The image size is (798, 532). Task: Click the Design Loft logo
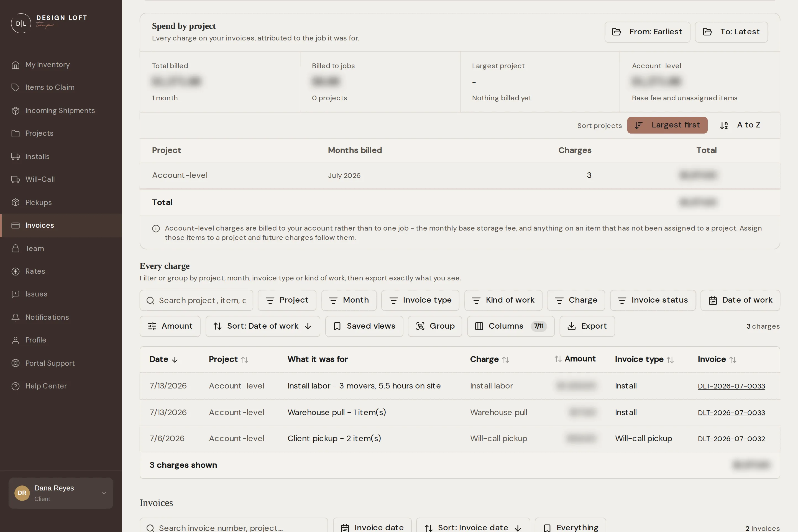coord(49,23)
